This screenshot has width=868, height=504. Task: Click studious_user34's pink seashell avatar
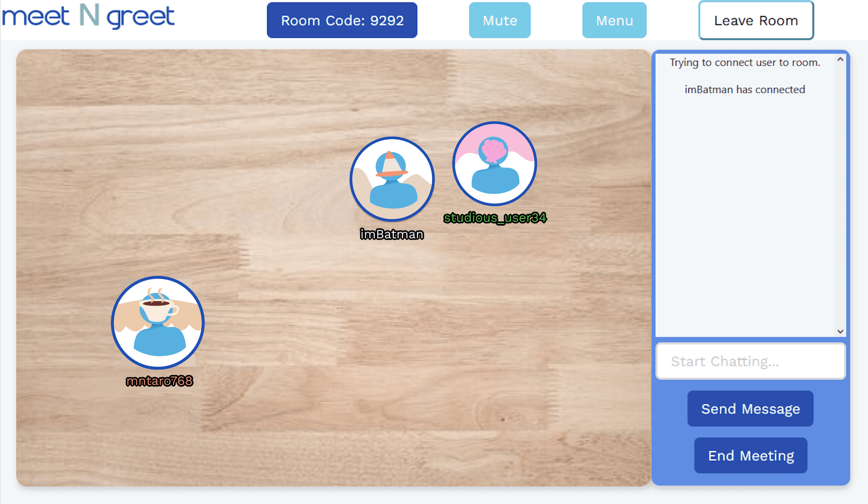click(495, 164)
